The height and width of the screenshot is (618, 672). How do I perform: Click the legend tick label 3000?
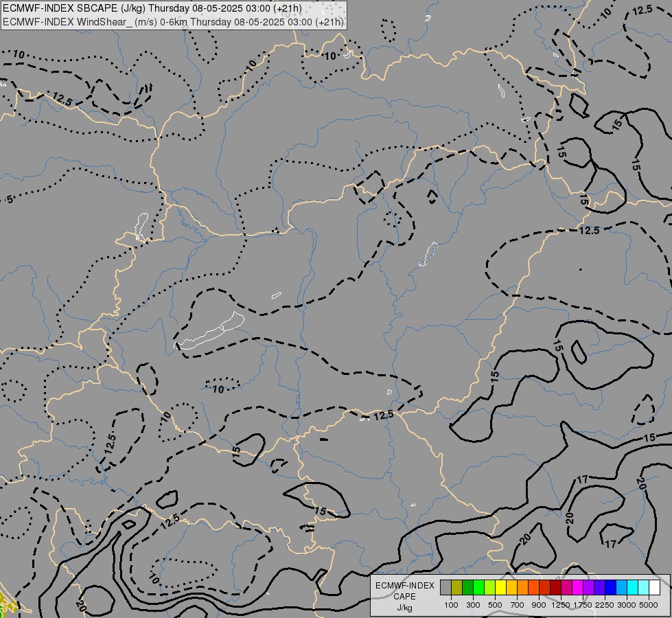click(x=627, y=605)
